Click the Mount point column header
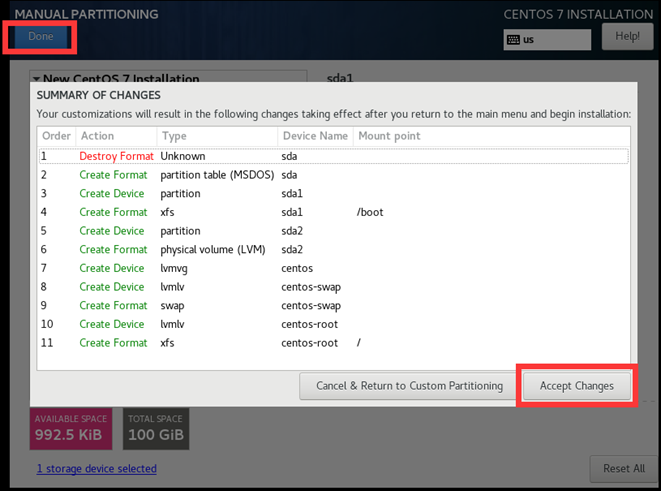 click(x=491, y=136)
